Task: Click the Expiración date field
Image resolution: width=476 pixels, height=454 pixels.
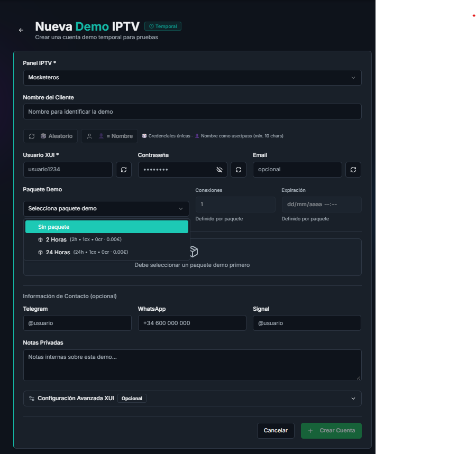Action: [322, 205]
